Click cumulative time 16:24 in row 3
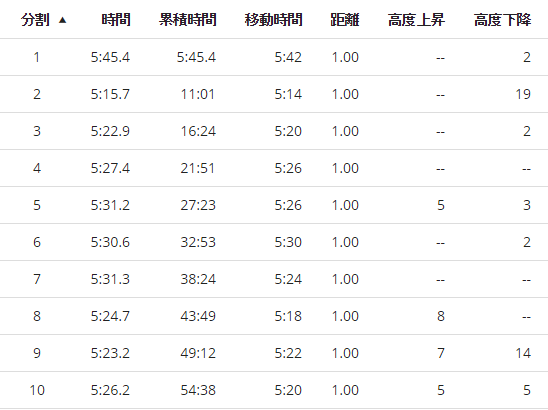This screenshot has height=410, width=548. click(x=198, y=131)
